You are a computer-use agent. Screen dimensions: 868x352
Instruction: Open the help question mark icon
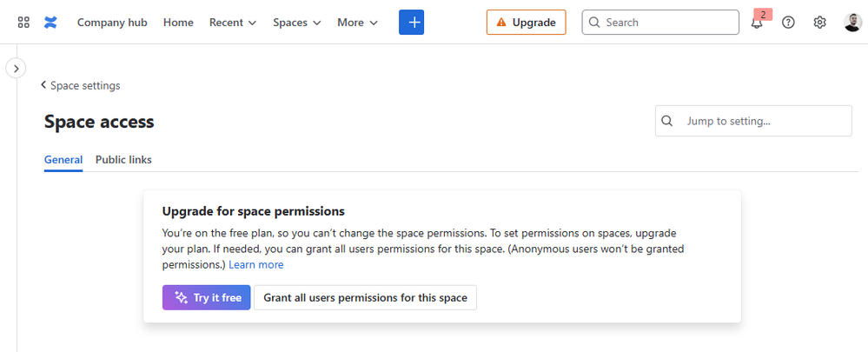788,22
